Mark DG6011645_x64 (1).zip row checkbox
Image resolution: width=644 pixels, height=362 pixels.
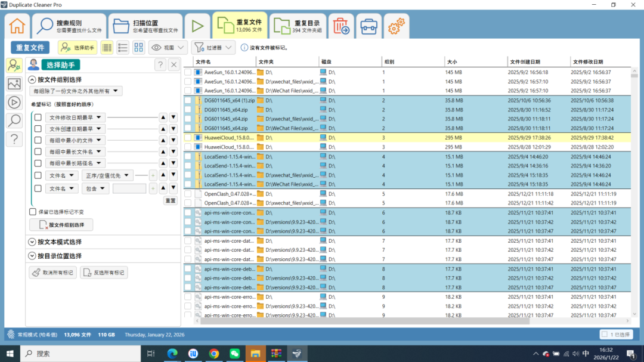(188, 100)
